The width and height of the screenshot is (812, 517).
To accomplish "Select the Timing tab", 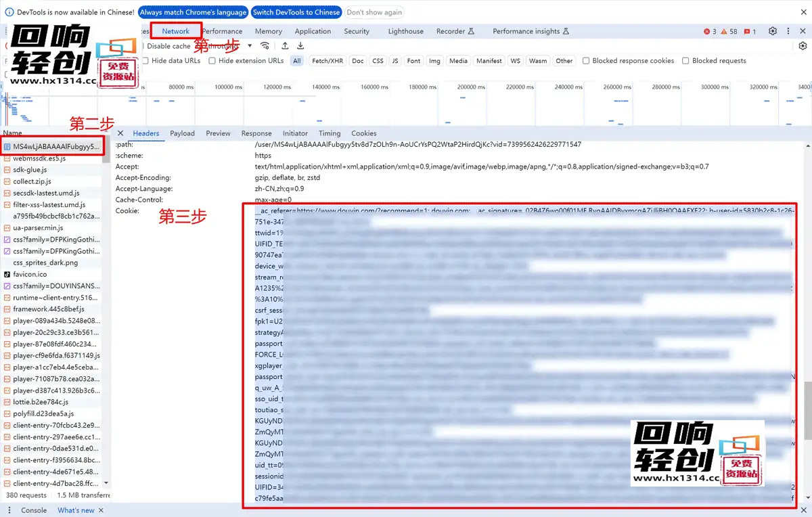I will [330, 133].
